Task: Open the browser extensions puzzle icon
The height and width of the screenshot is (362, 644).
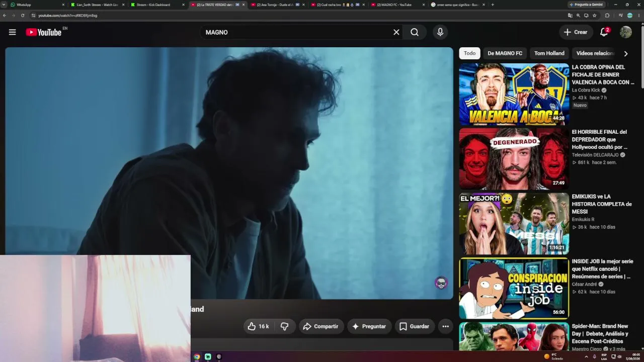Action: click(x=607, y=16)
